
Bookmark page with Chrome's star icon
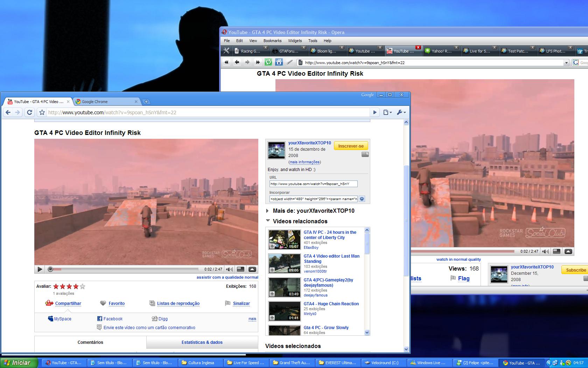click(x=42, y=113)
